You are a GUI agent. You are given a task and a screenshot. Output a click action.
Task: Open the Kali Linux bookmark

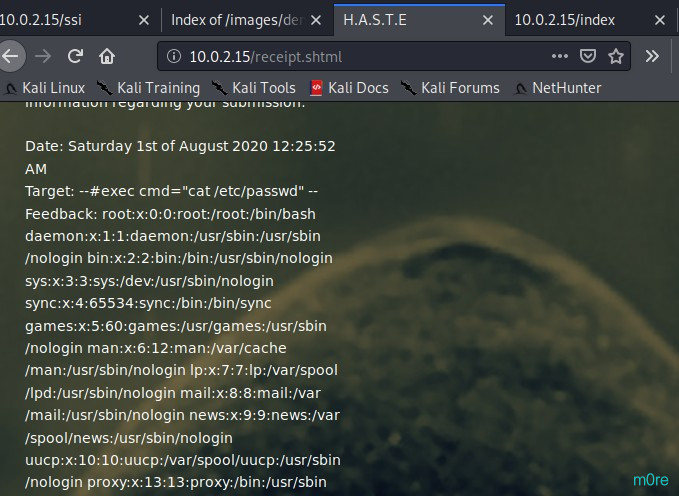[x=45, y=88]
